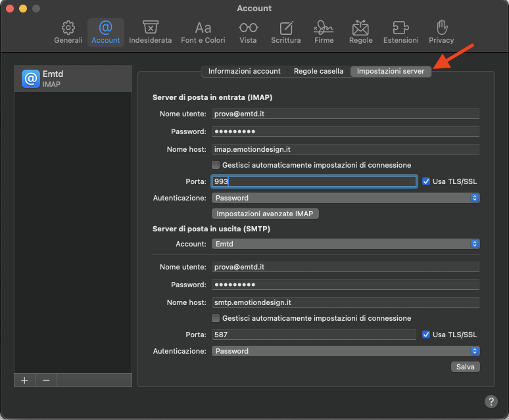The image size is (509, 420).
Task: Close the Account preferences window
Action: (10, 9)
